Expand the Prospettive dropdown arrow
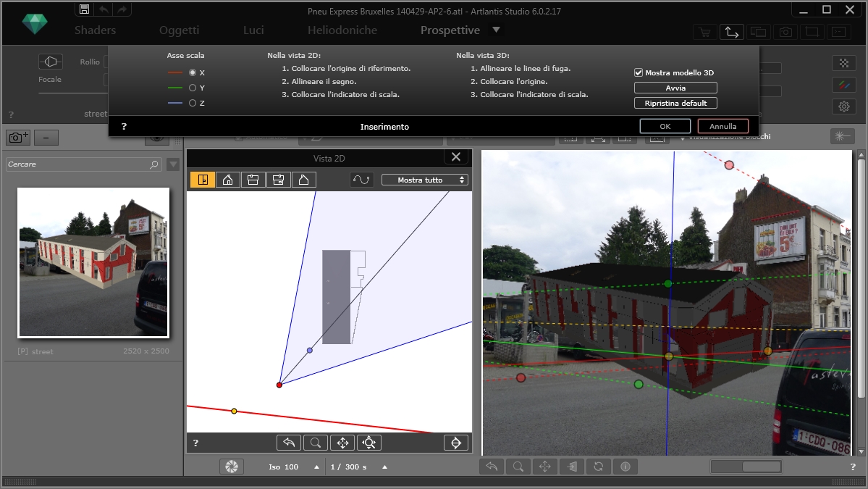This screenshot has width=868, height=489. tap(496, 30)
